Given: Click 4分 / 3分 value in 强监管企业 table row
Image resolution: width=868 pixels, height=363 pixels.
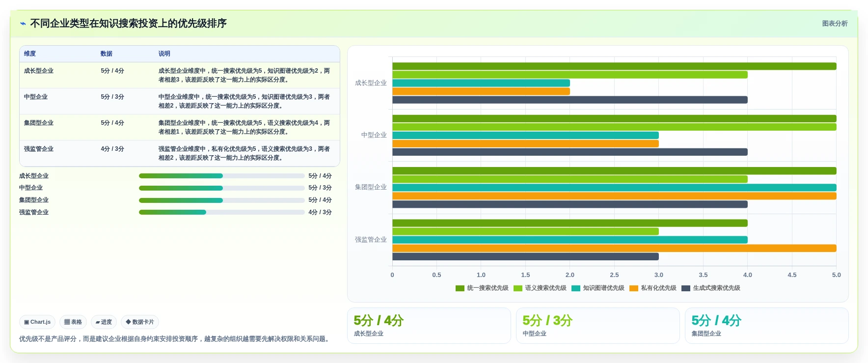Looking at the screenshot, I should click(112, 149).
